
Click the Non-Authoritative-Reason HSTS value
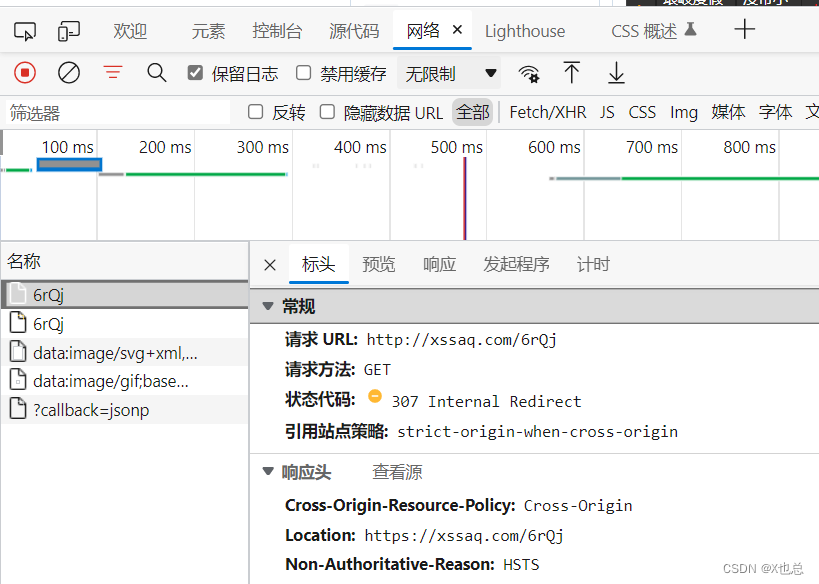(x=521, y=565)
